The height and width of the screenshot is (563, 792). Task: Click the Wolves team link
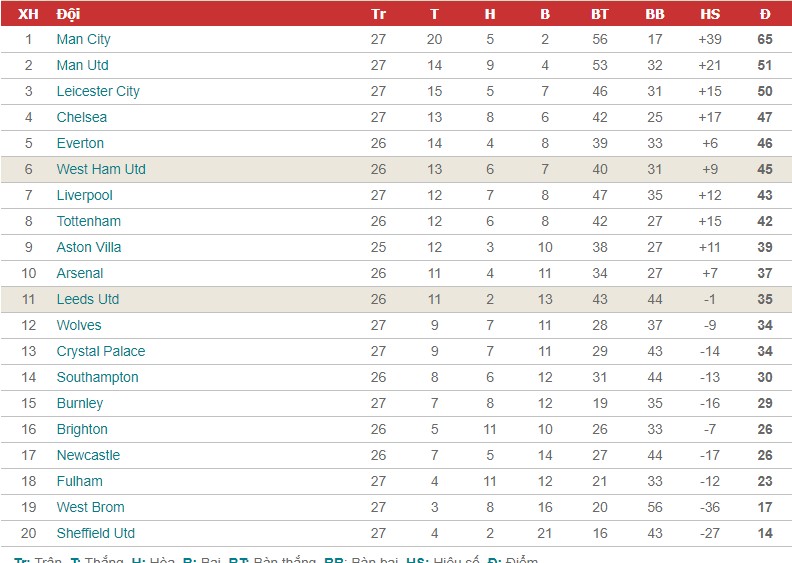coord(79,325)
